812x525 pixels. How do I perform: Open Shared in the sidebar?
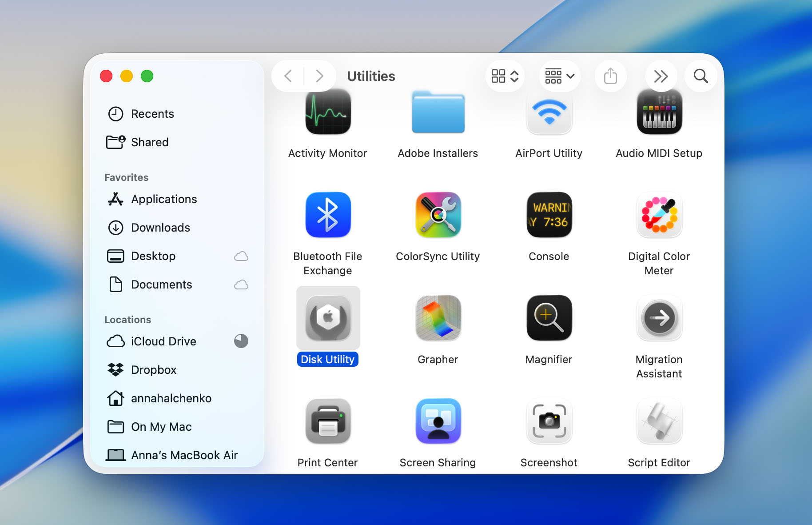178,142
